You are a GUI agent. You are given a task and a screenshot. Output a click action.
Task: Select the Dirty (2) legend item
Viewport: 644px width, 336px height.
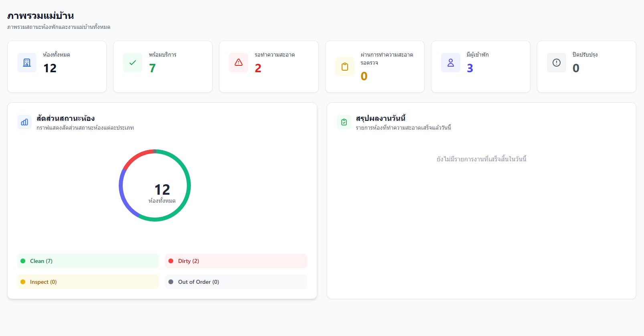coord(236,261)
